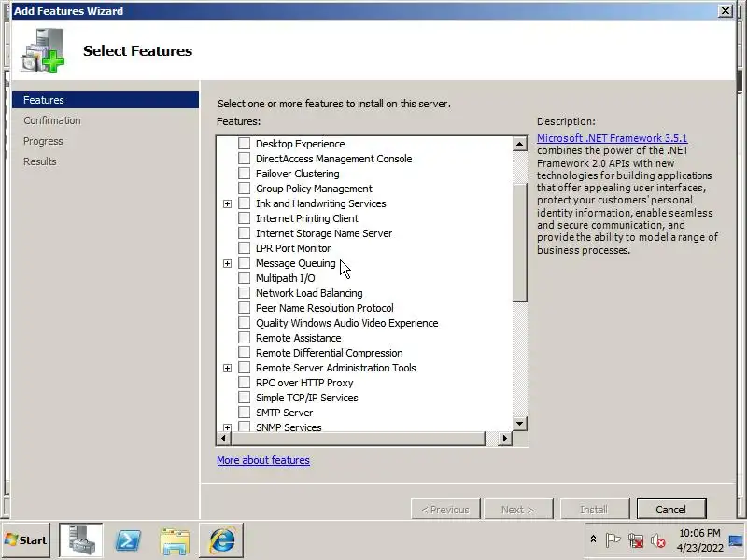Check DirectAccess Management Console checkbox
The image size is (747, 560).
point(244,158)
